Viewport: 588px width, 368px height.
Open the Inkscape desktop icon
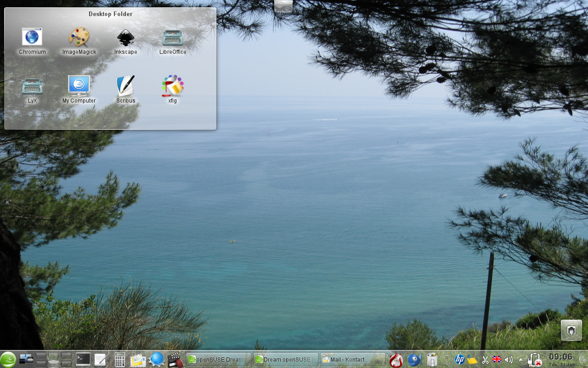tap(125, 37)
